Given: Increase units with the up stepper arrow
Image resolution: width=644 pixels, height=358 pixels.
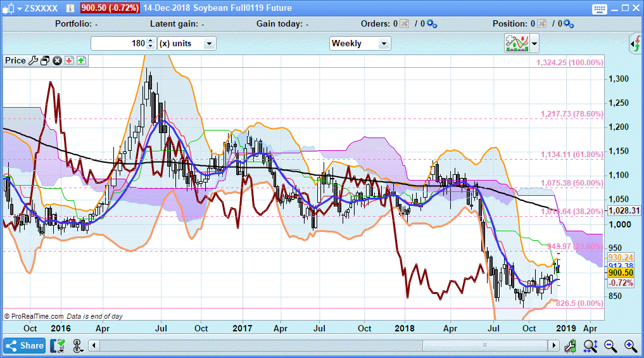Looking at the screenshot, I should tap(151, 41).
